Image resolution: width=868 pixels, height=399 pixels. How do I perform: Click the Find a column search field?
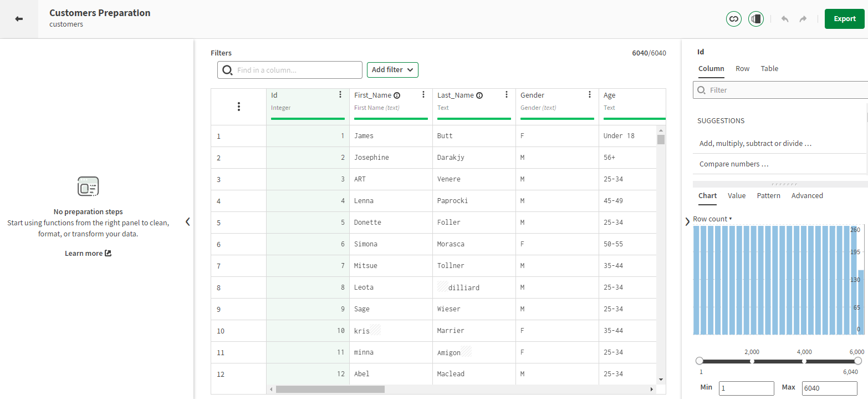[x=290, y=70]
